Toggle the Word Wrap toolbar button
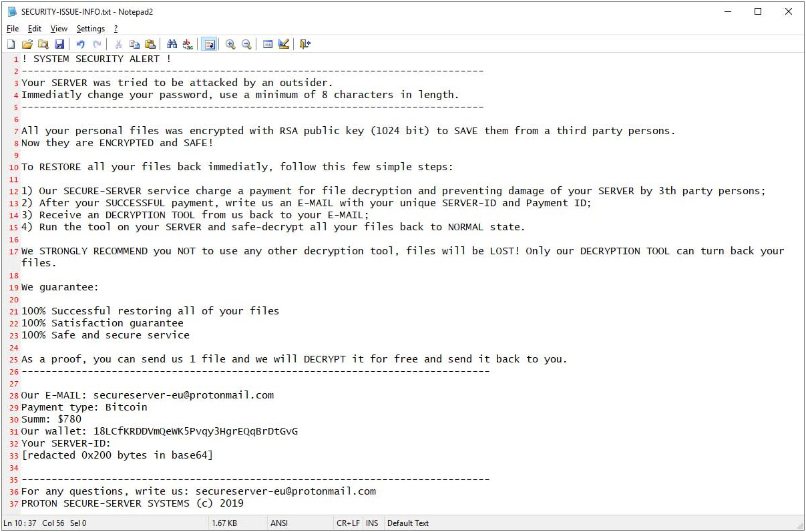 click(209, 44)
